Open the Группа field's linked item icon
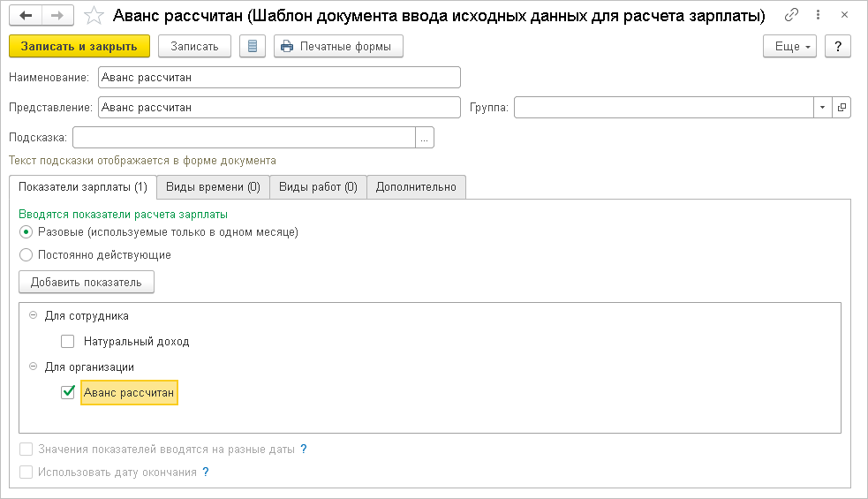868x499 pixels. (x=842, y=108)
